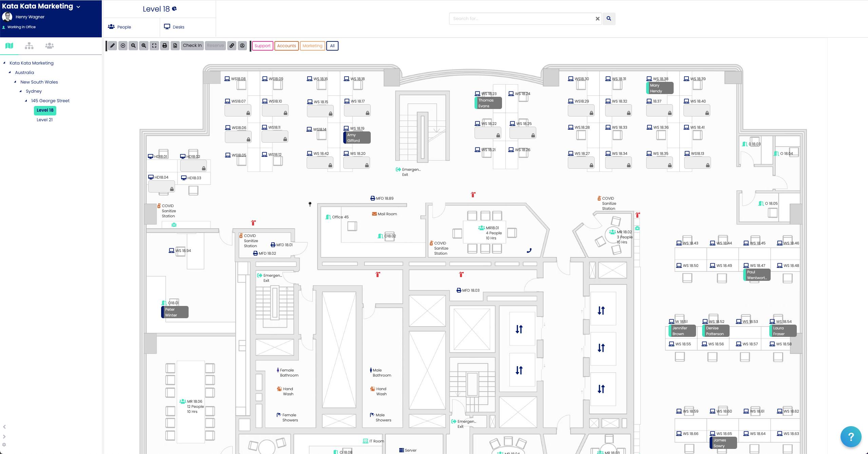This screenshot has width=868, height=454.
Task: Enable the Marketing team filter
Action: (x=312, y=46)
